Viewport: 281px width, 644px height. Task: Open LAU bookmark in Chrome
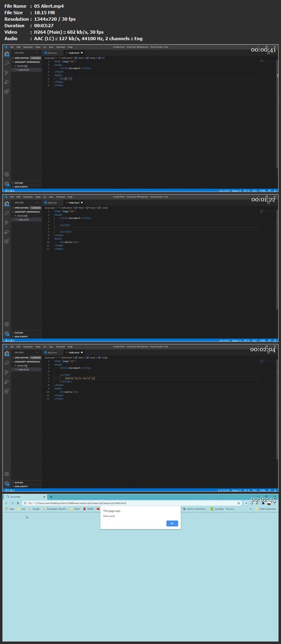tap(21, 509)
